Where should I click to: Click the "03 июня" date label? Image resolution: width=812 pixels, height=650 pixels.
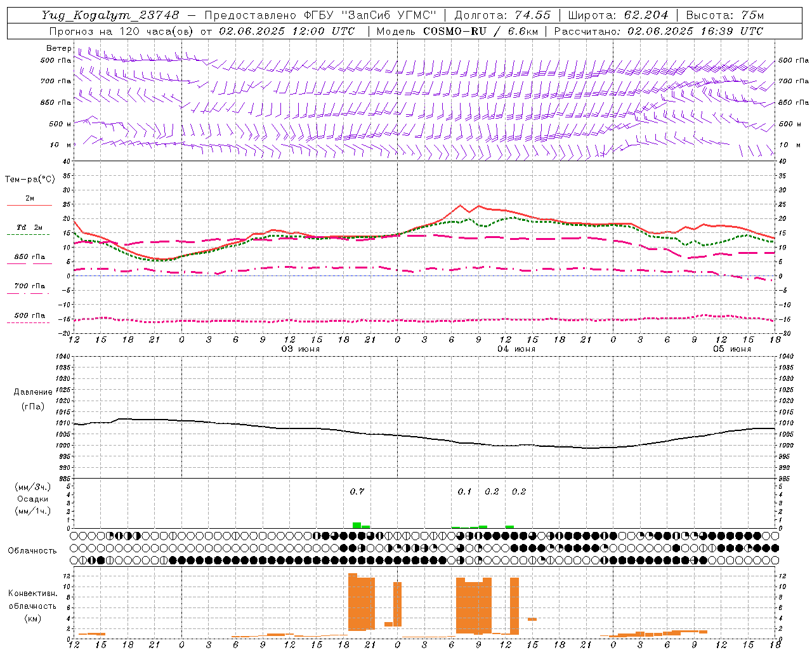point(301,349)
